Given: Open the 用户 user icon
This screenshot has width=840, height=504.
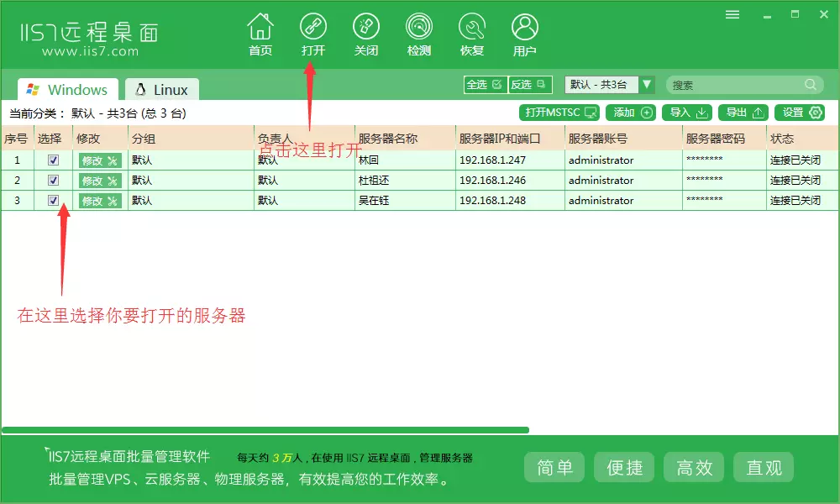Looking at the screenshot, I should coord(524,34).
